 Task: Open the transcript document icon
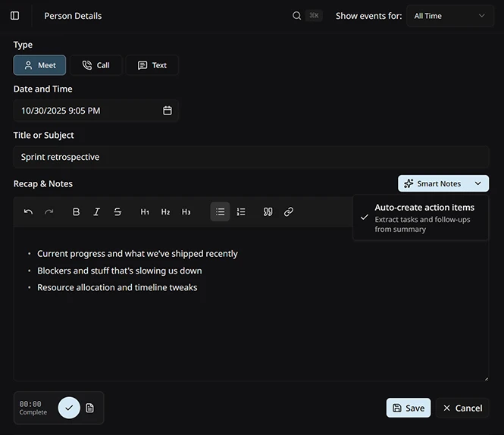[x=90, y=408]
